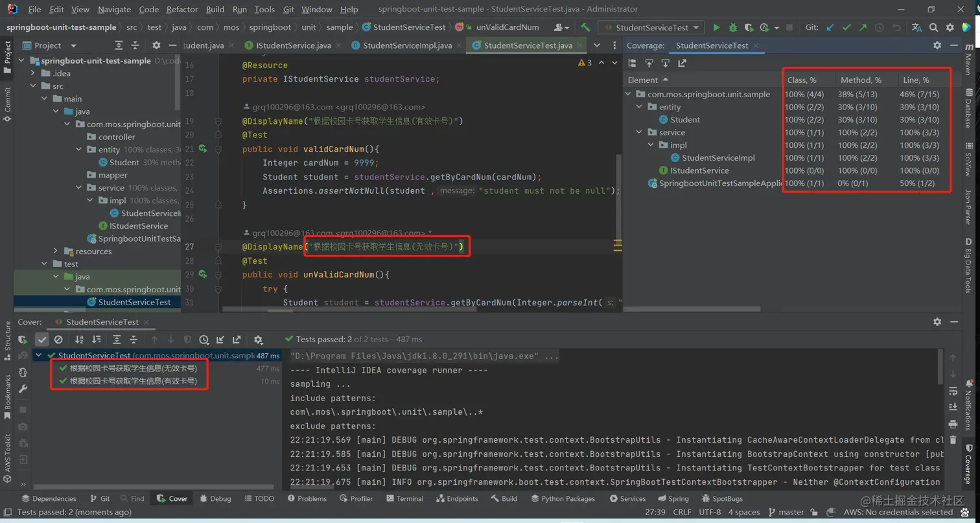The image size is (980, 523).
Task: Open the Problems tool window
Action: pyautogui.click(x=307, y=498)
